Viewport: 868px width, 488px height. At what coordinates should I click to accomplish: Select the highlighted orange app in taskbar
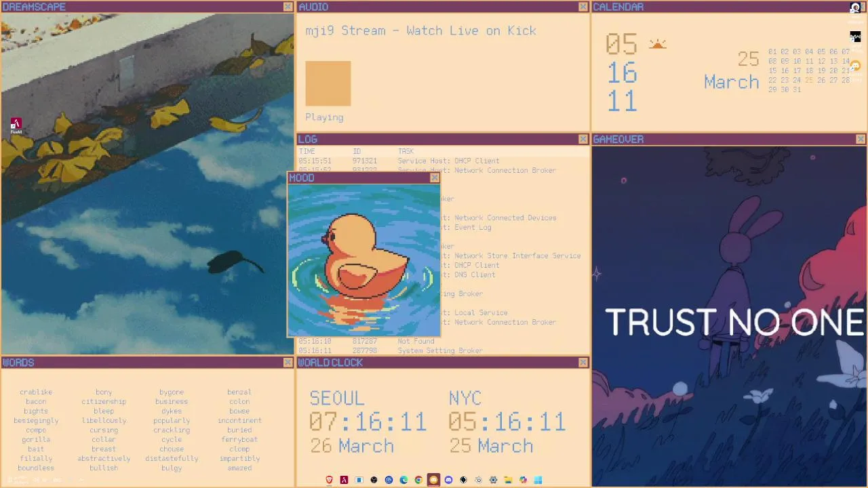click(433, 480)
